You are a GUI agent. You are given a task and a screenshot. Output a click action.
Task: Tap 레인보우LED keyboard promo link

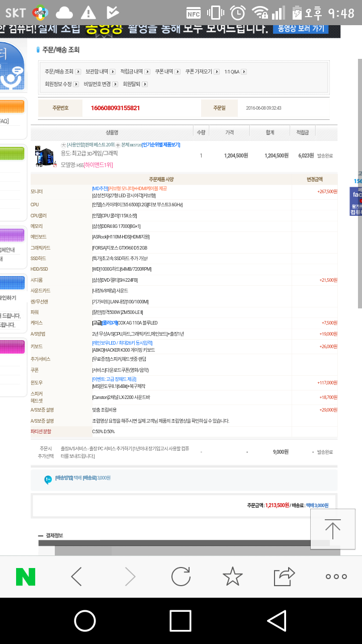tap(122, 343)
